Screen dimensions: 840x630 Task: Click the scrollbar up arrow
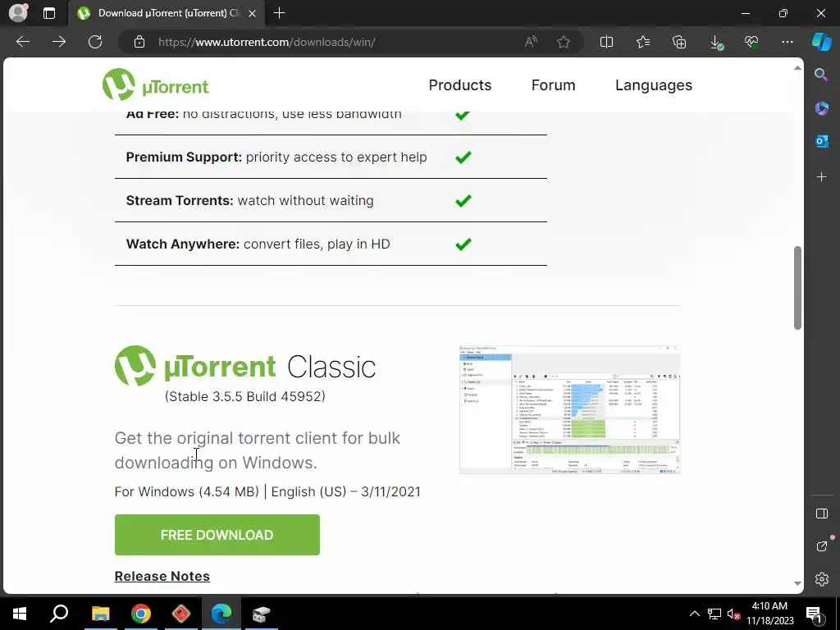797,68
